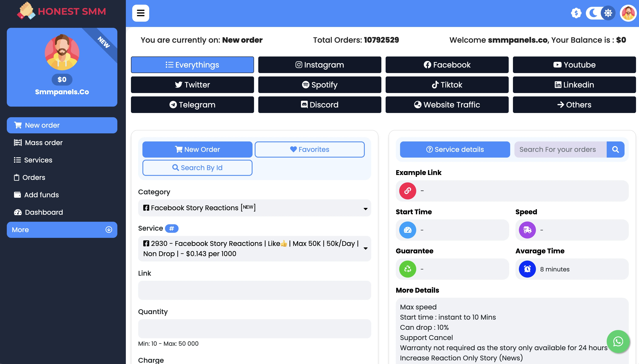Open Orders in the sidebar
639x364 pixels.
click(62, 178)
